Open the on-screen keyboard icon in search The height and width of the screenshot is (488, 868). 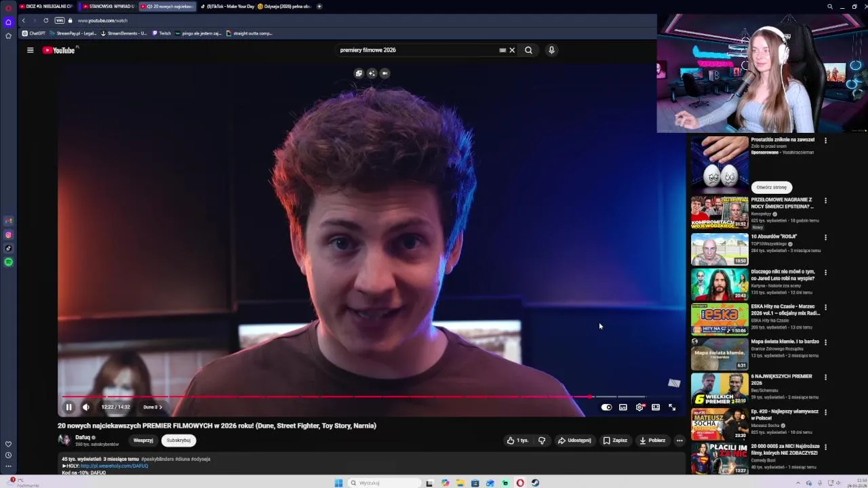click(x=502, y=50)
